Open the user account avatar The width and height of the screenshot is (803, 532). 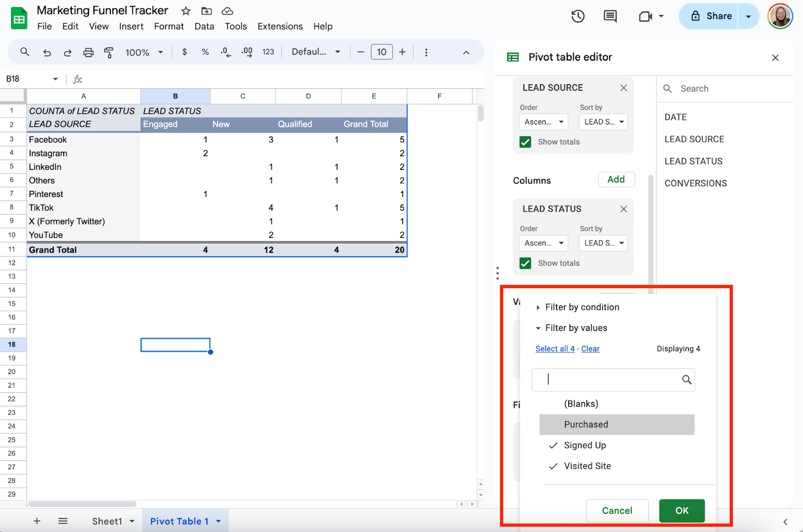[780, 16]
